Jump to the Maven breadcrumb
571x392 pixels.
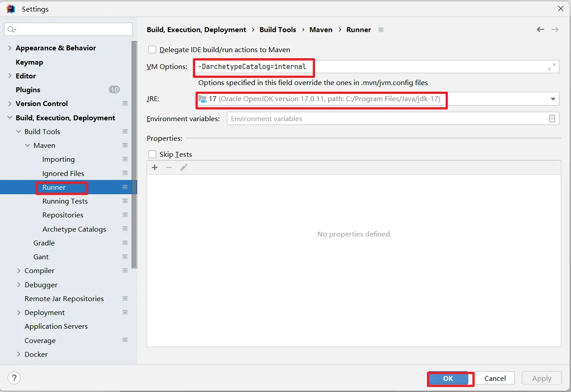pyautogui.click(x=321, y=30)
